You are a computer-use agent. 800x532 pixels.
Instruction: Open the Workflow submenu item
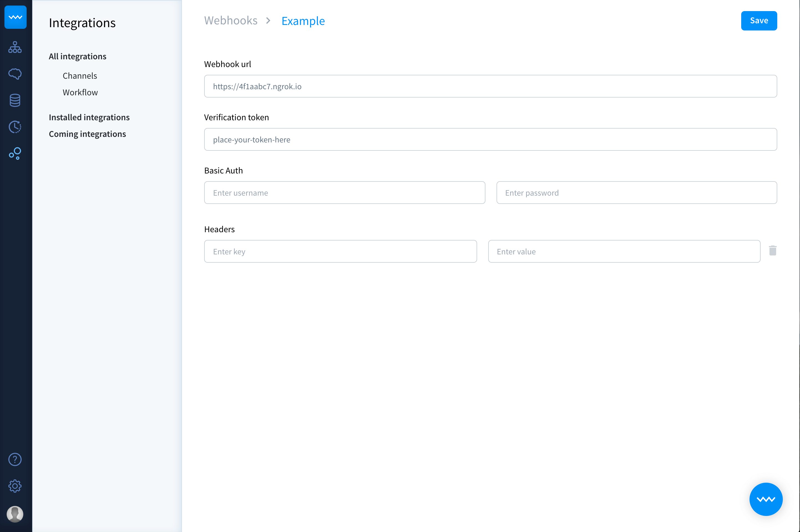80,92
